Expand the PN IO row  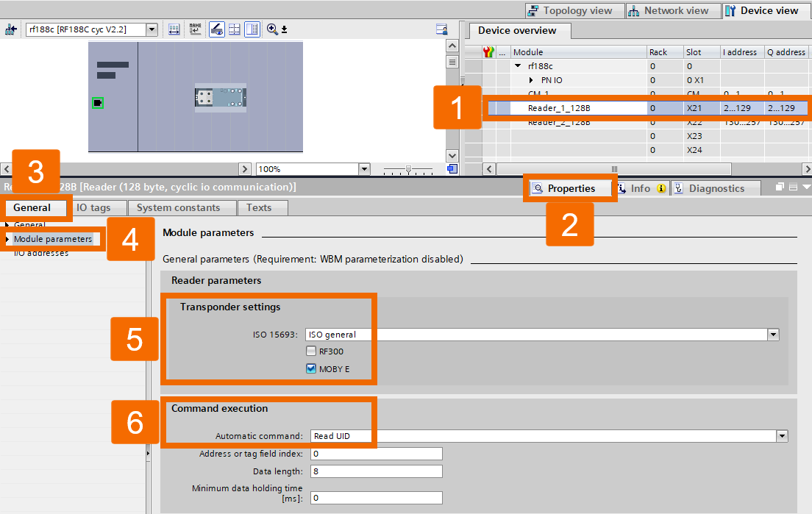pyautogui.click(x=531, y=80)
